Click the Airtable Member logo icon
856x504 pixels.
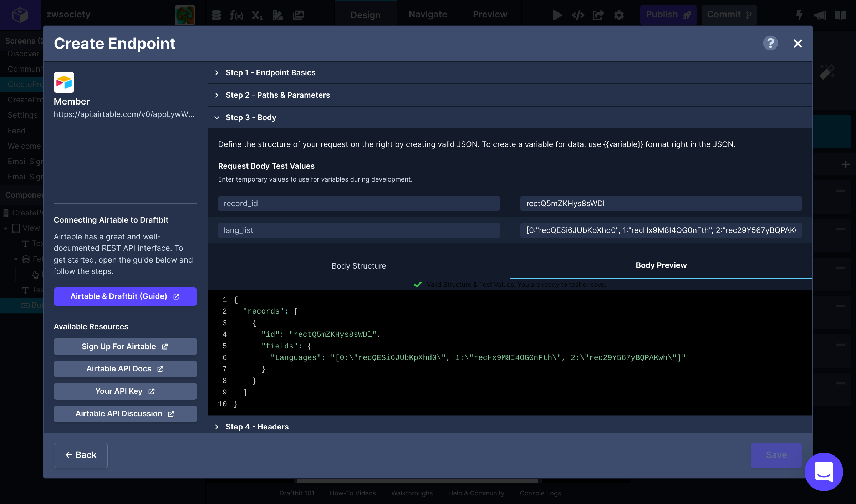64,82
